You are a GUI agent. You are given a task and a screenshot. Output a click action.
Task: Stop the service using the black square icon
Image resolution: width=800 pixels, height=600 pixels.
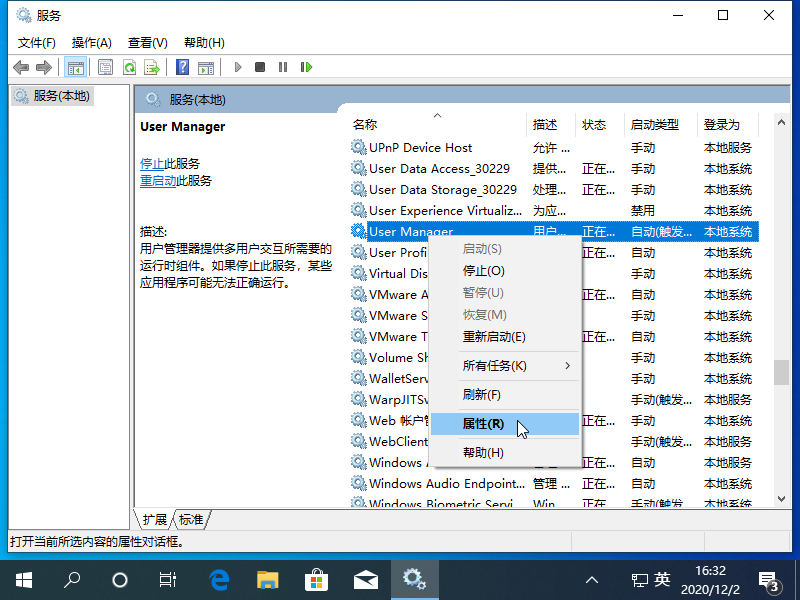coord(260,67)
